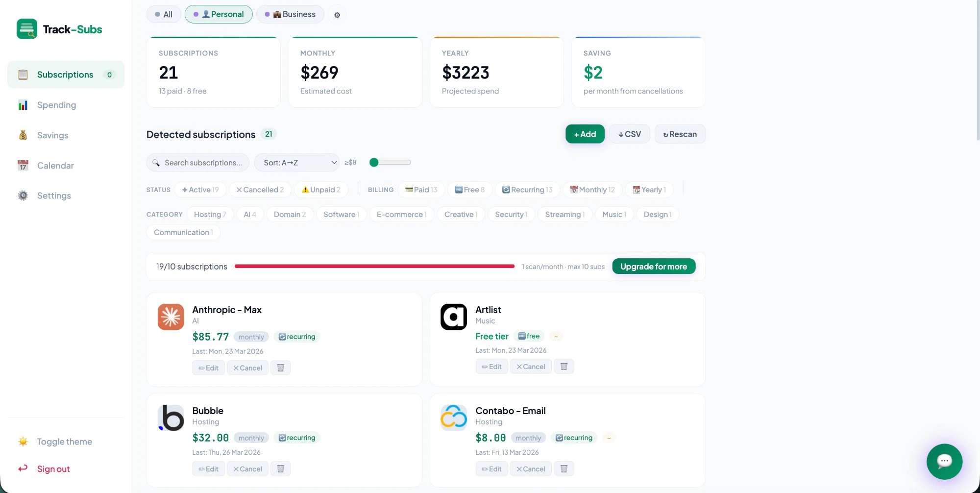This screenshot has width=980, height=493.
Task: Filter category by Domain
Action: (290, 214)
